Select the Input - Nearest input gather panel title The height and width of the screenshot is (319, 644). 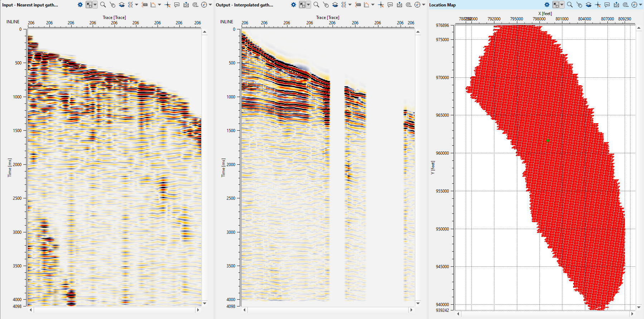tap(30, 5)
